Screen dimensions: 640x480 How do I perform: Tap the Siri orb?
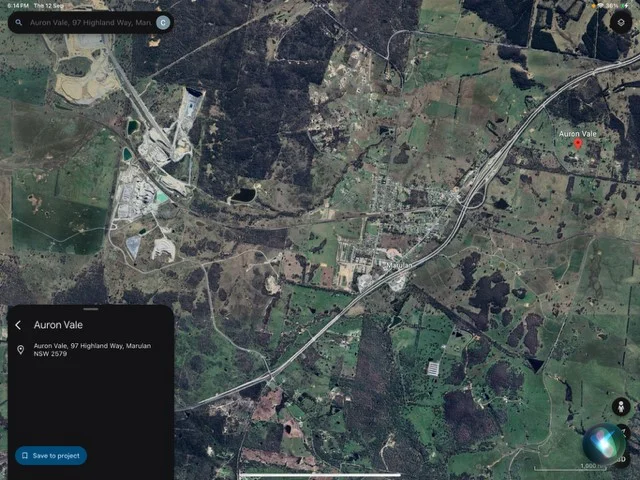point(604,444)
